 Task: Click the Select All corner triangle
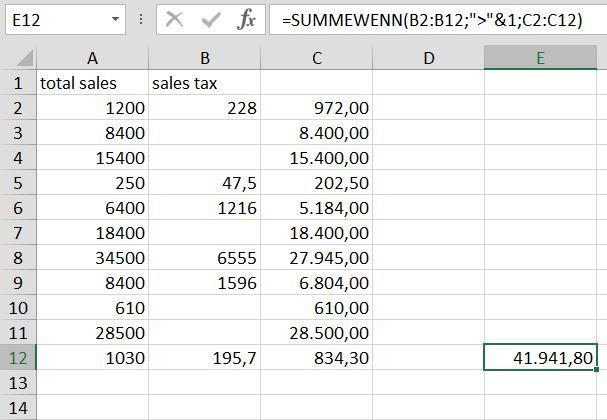pos(26,58)
